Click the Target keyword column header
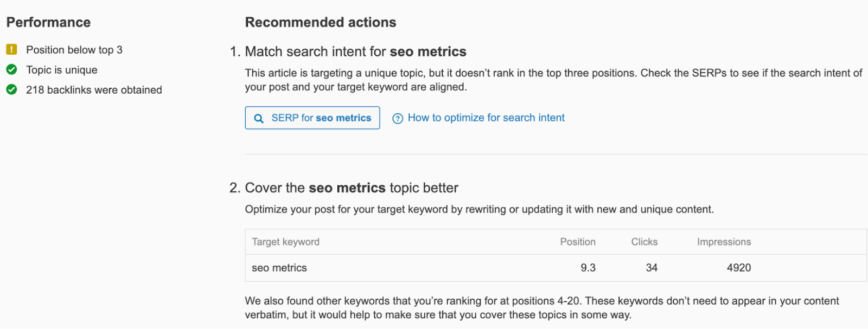Image resolution: width=868 pixels, height=329 pixels. tap(285, 242)
